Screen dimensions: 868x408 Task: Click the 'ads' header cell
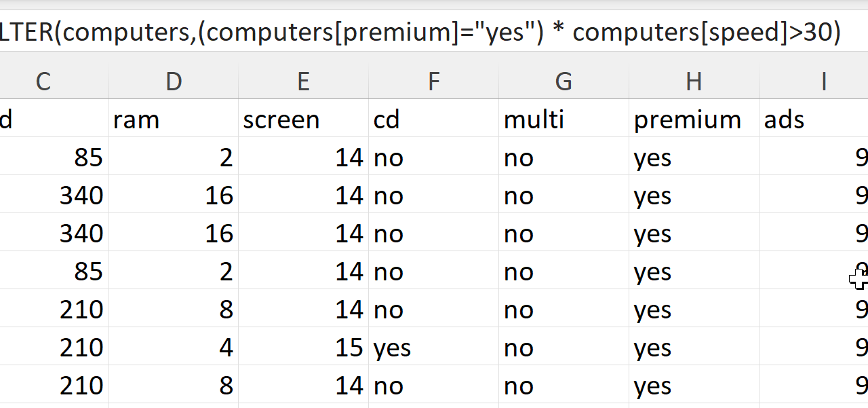[x=814, y=119]
